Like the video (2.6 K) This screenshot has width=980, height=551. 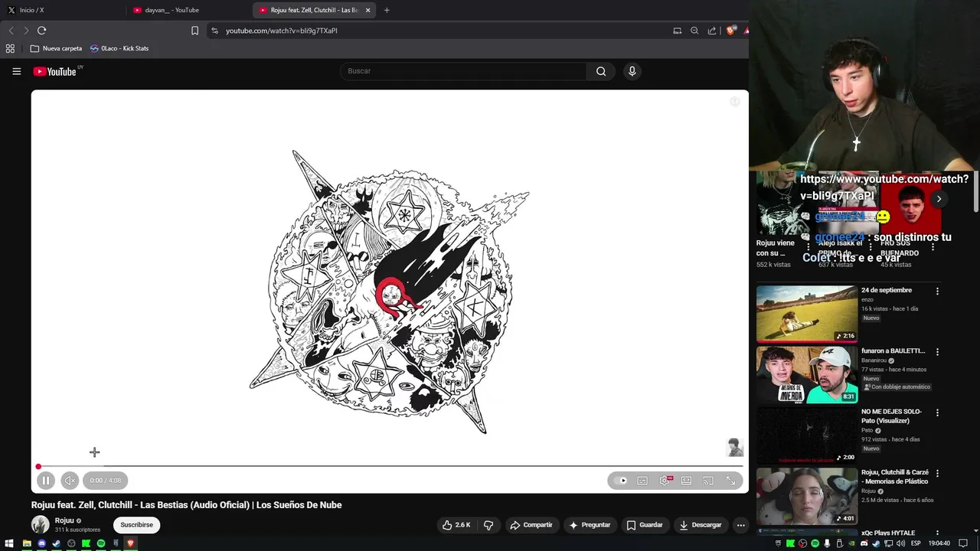click(x=456, y=525)
